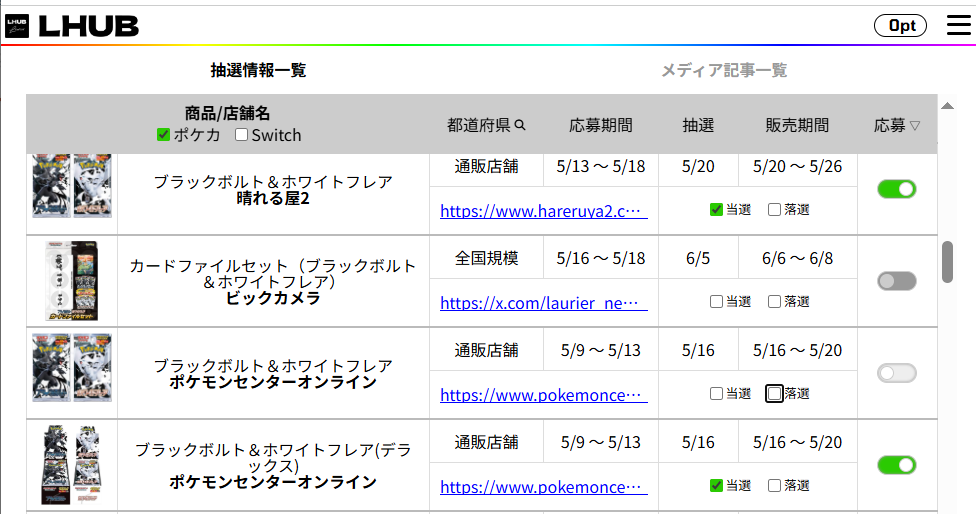
Task: Switch to the 抽選情報一覧 tab
Action: pos(258,70)
